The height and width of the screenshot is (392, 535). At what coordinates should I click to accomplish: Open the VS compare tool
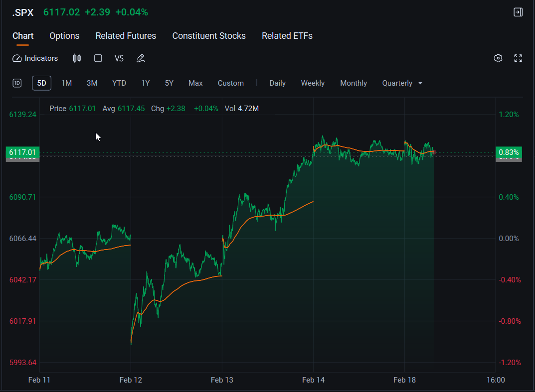119,58
